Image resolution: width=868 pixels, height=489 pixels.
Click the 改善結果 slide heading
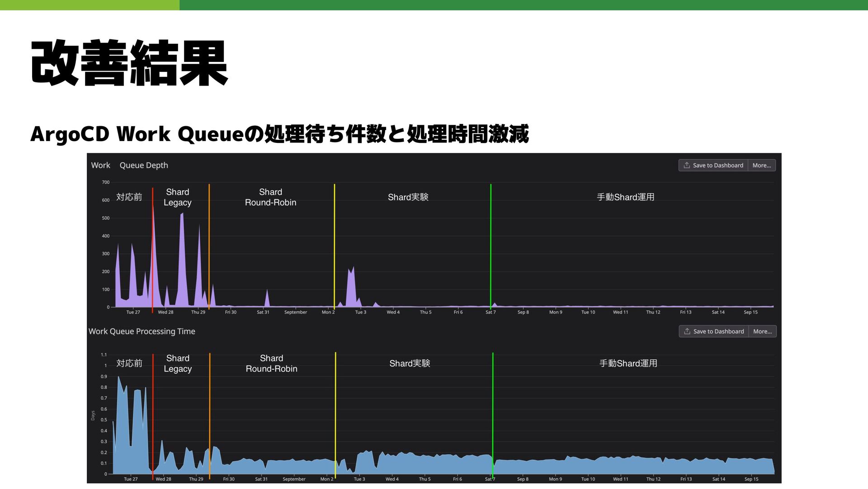[129, 63]
